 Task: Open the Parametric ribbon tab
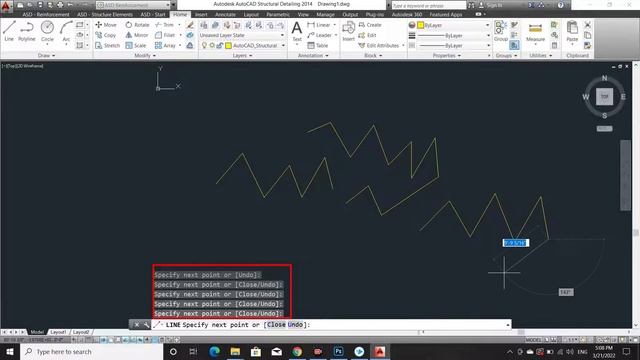[x=278, y=14]
